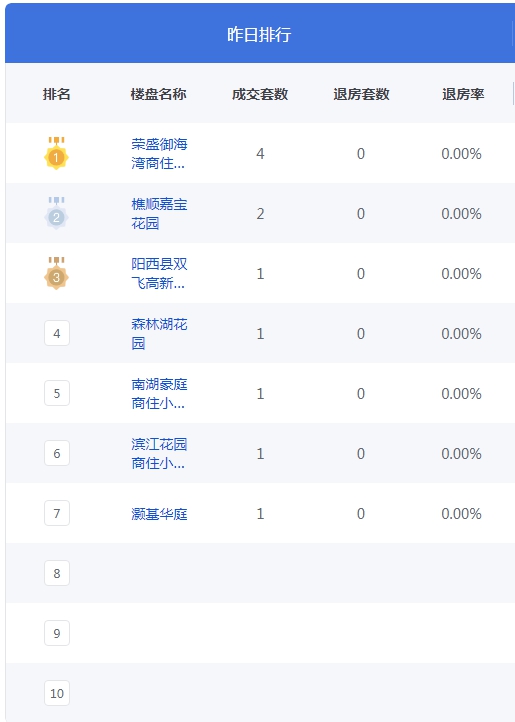Select the rank 4 number badge

(x=57, y=333)
